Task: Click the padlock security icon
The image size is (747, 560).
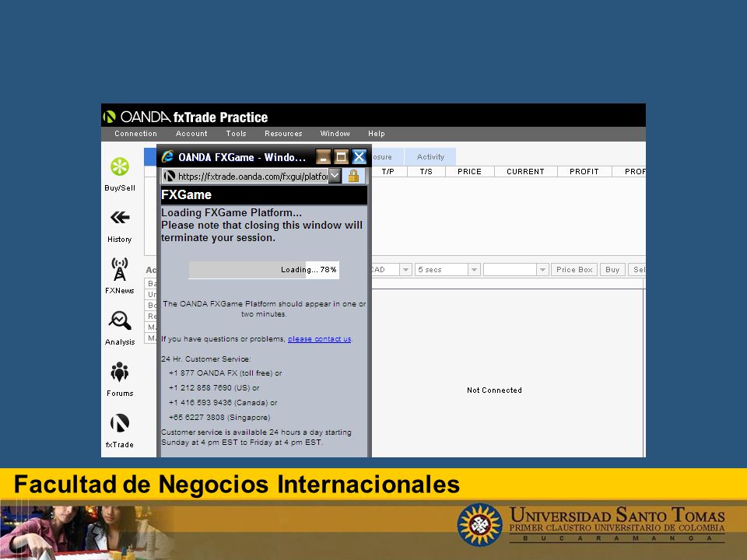Action: pos(353,176)
